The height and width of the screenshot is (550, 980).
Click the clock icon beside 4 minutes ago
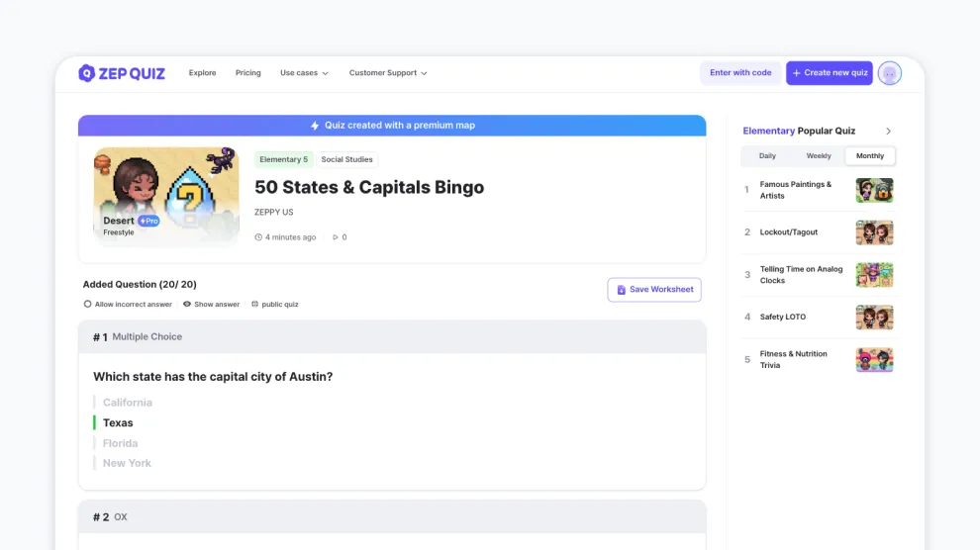pyautogui.click(x=258, y=237)
